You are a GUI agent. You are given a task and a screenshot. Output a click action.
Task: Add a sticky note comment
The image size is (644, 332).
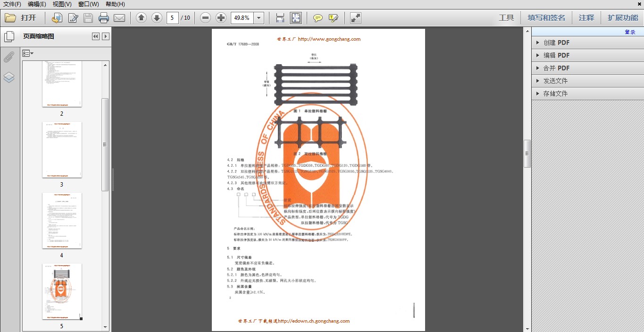point(318,18)
